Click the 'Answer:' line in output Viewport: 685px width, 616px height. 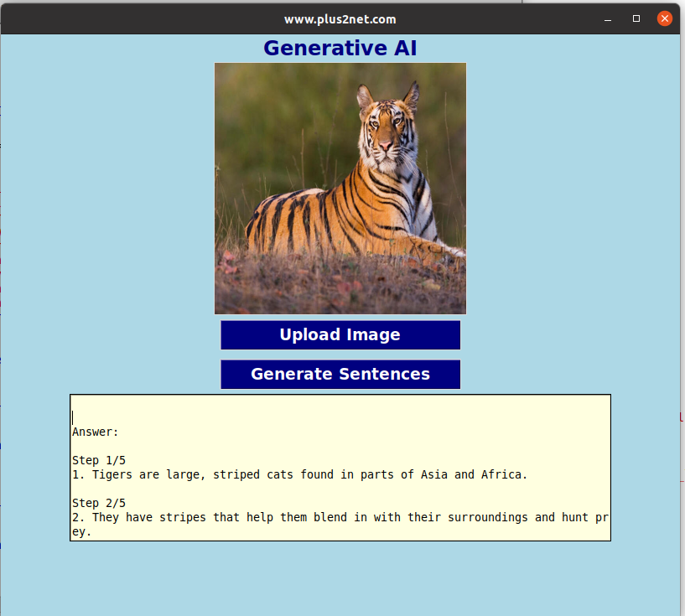pyautogui.click(x=96, y=432)
